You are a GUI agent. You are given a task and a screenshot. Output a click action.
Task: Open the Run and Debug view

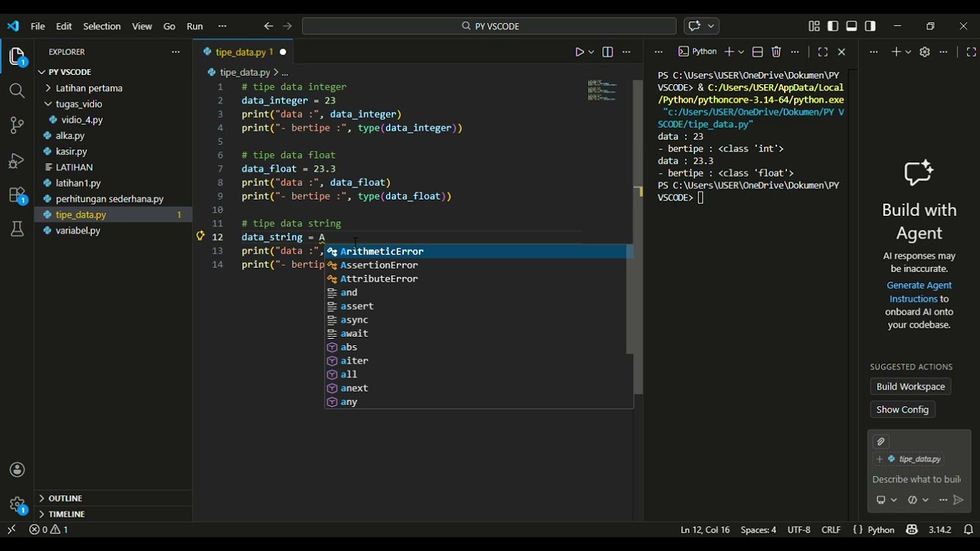pyautogui.click(x=17, y=161)
